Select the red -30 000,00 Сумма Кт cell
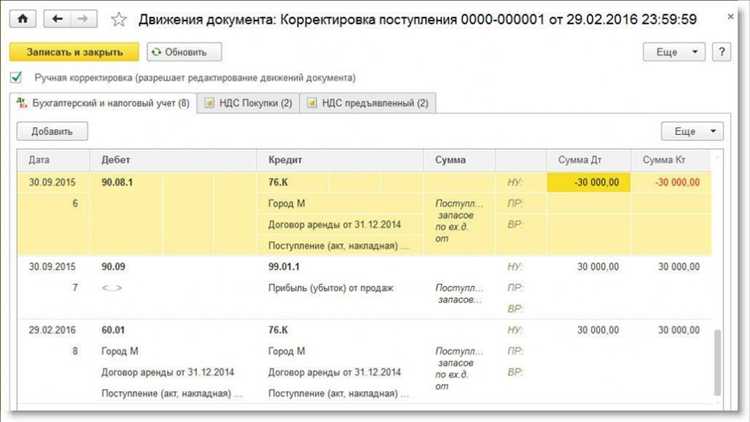Screen dimensions: 750x422 (x=671, y=182)
